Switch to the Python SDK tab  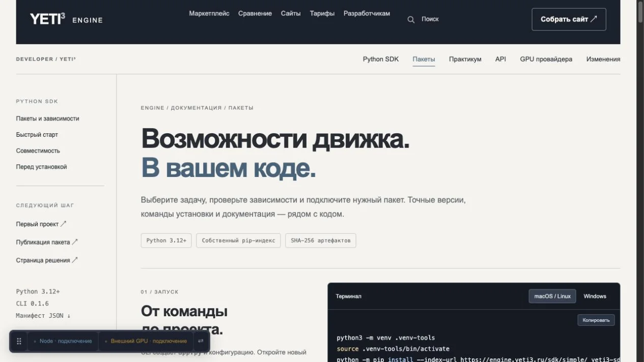tap(381, 59)
